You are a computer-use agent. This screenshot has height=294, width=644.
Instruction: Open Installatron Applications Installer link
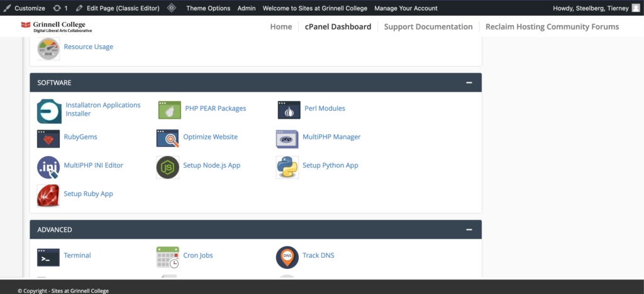click(x=103, y=109)
